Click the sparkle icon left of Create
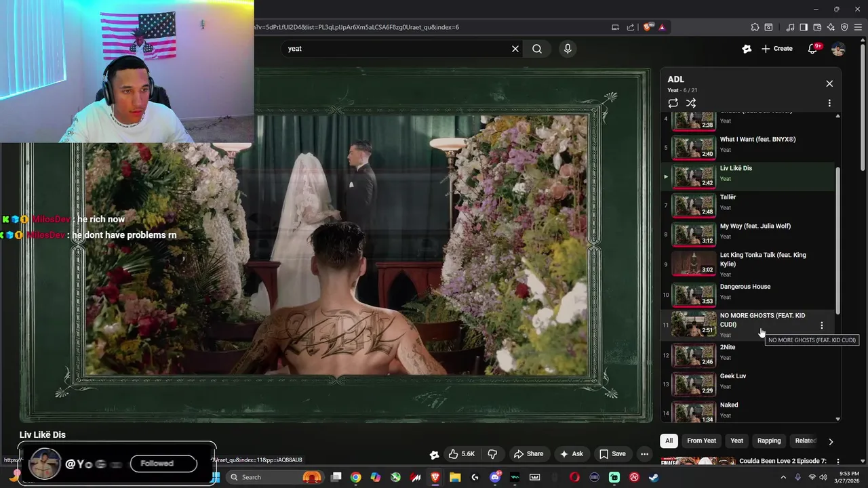The height and width of the screenshot is (488, 868). pos(747,49)
